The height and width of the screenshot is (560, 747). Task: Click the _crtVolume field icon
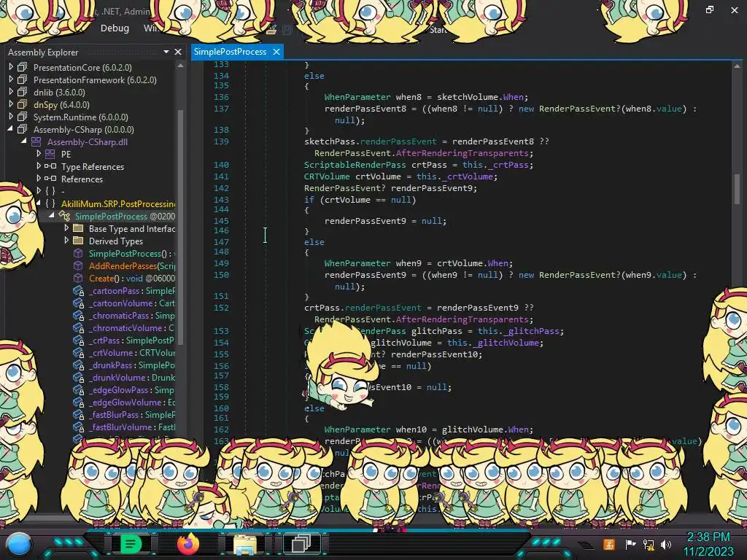[x=78, y=352]
